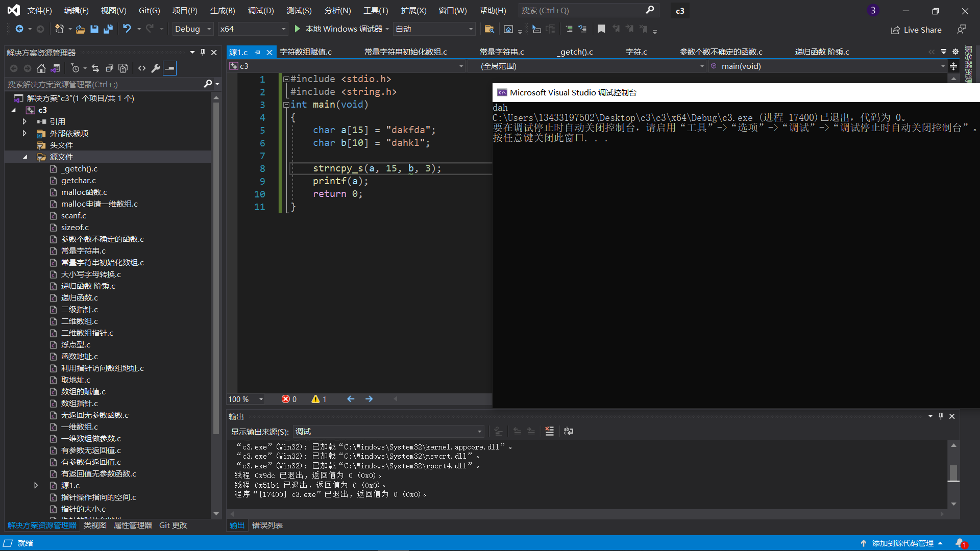Screen dimensions: 980x551
Task: Click the Visual Studio search box
Action: point(588,10)
